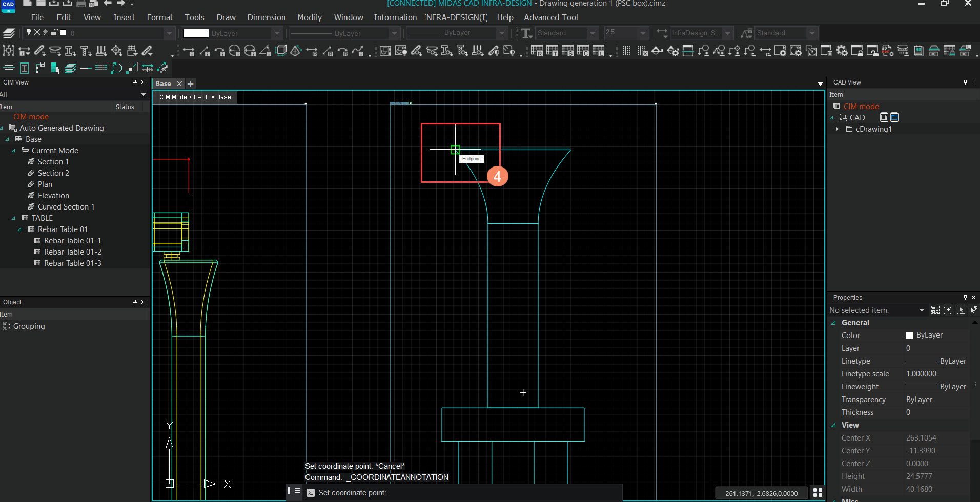The height and width of the screenshot is (502, 980).
Task: Select Rebar Table 01-2 item
Action: tap(73, 252)
